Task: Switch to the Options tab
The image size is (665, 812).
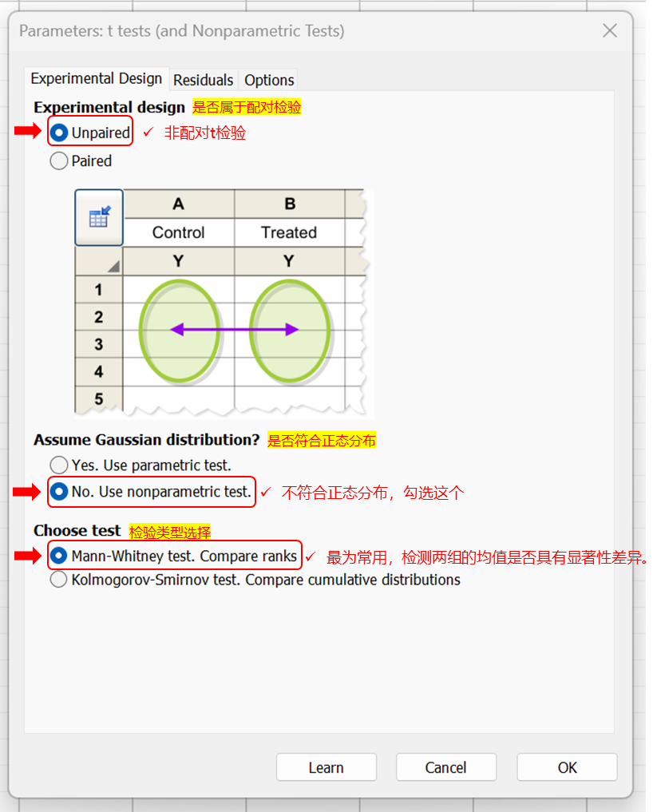Action: click(x=269, y=81)
